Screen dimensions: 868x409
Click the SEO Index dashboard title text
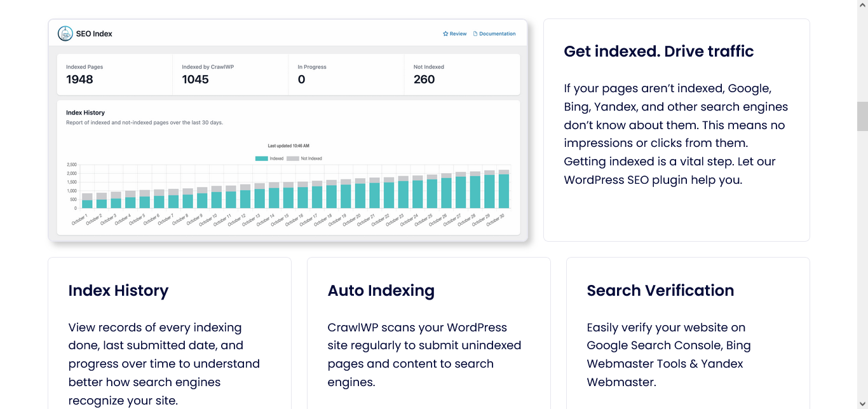[x=94, y=34]
